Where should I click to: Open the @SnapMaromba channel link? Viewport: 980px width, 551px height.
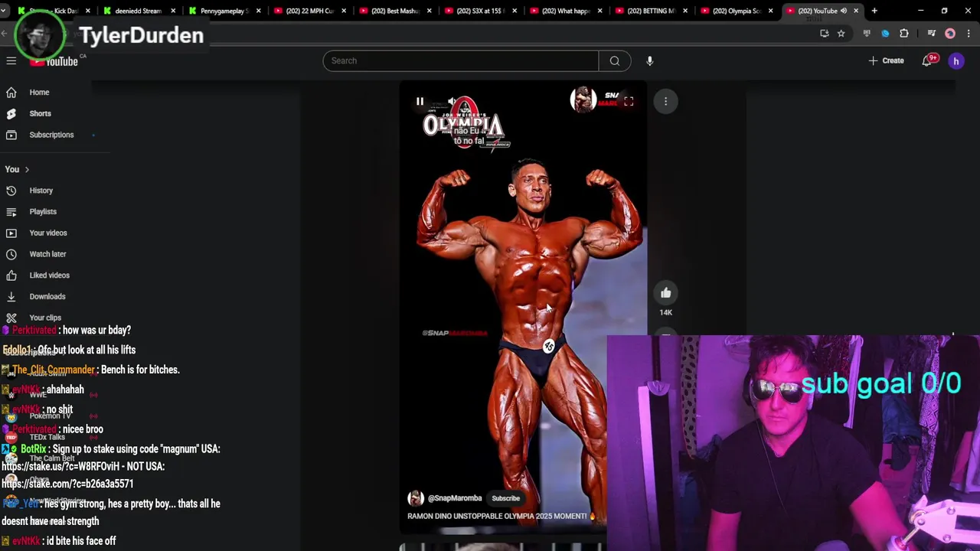[455, 498]
